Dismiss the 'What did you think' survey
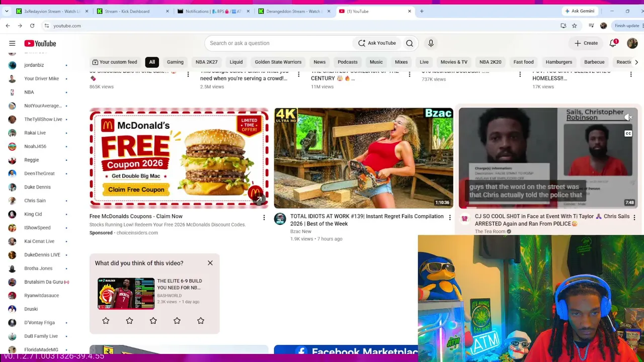The image size is (644, 362). [210, 263]
